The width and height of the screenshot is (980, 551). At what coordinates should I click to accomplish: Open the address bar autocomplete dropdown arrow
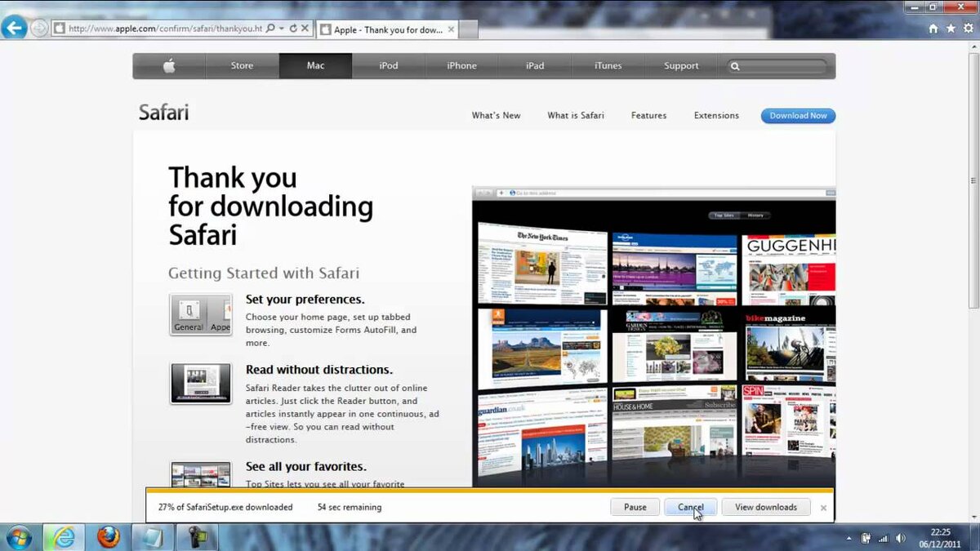point(282,29)
